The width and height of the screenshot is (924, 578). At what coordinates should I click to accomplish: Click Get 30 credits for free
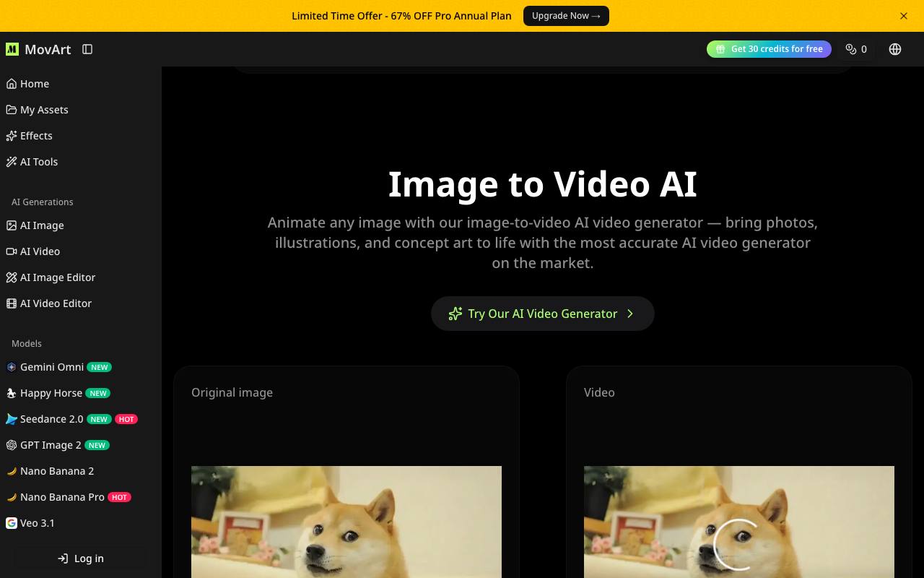[x=769, y=49]
